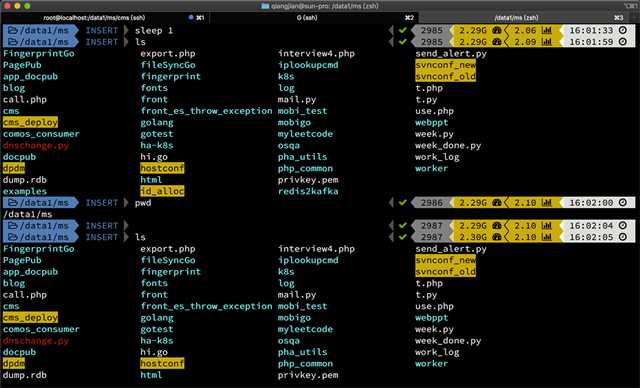Click the green checkmark in the 16:01:33 row
Viewport: 640px width, 388px height.
click(x=403, y=30)
